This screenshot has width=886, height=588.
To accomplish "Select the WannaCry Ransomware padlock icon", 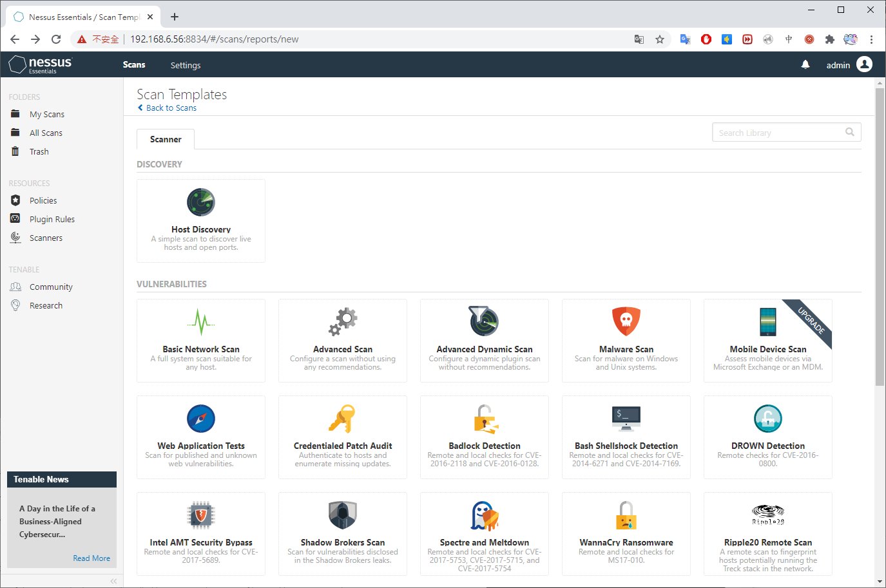I will pos(626,515).
